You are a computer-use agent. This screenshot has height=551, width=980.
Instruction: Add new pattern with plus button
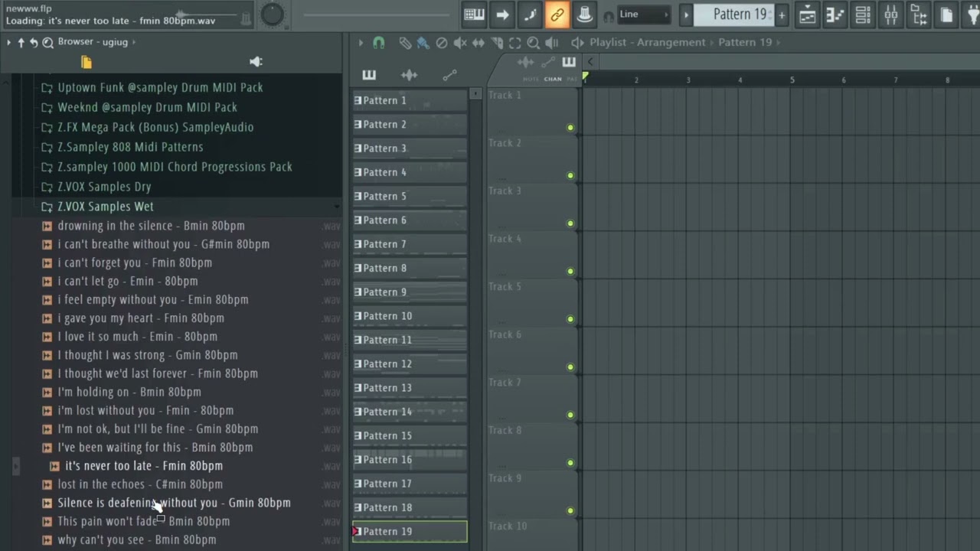pos(782,15)
